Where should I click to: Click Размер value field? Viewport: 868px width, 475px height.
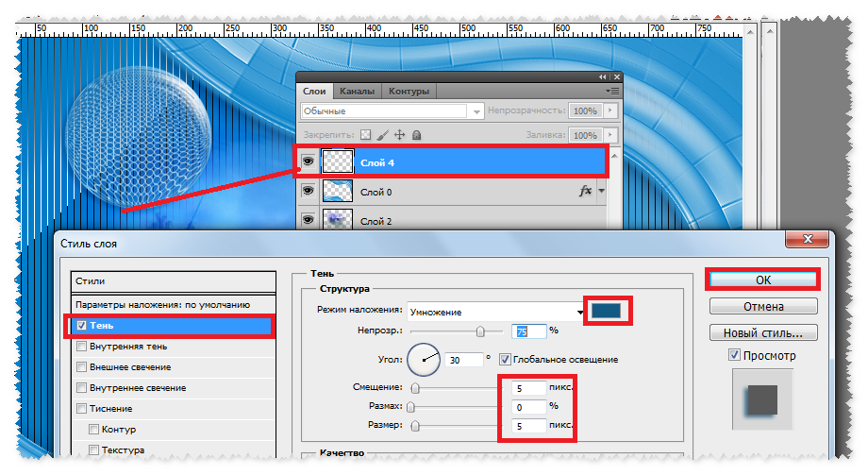[528, 426]
